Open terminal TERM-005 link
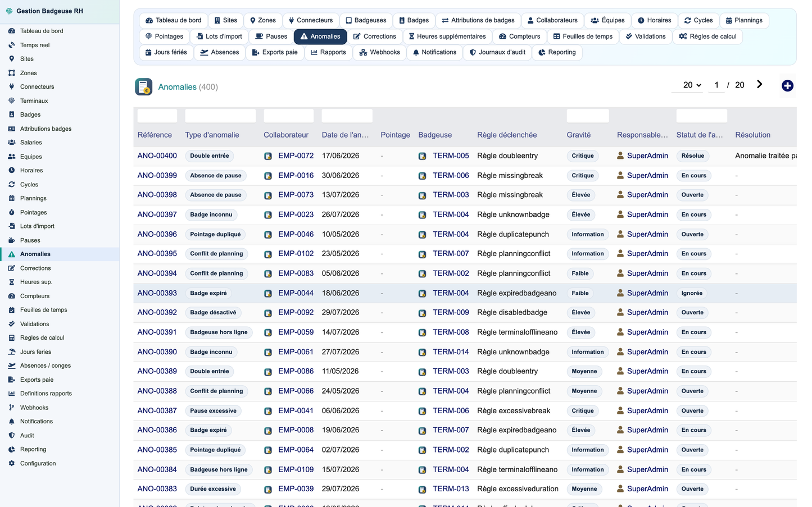The width and height of the screenshot is (812, 507). pos(451,156)
